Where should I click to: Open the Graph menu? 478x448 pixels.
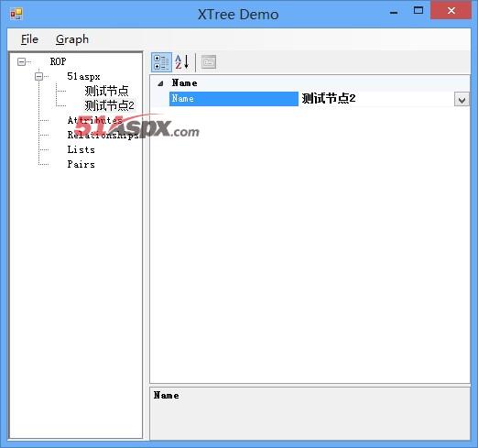click(72, 39)
